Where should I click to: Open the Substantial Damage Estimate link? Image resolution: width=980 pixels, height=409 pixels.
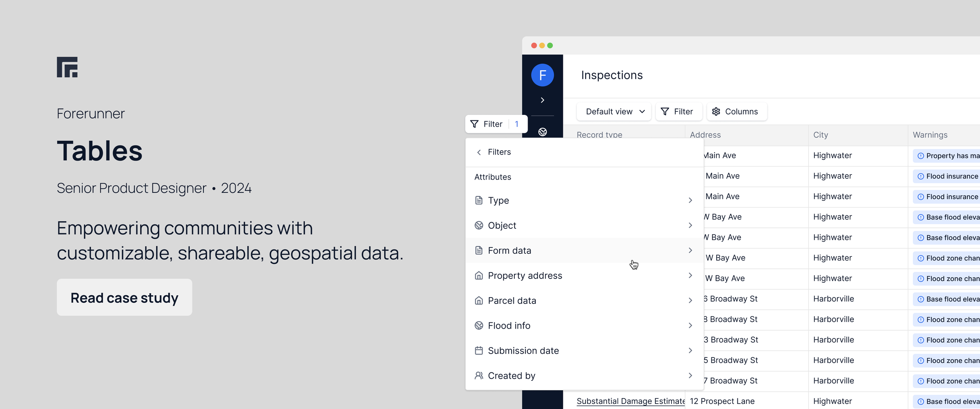631,401
